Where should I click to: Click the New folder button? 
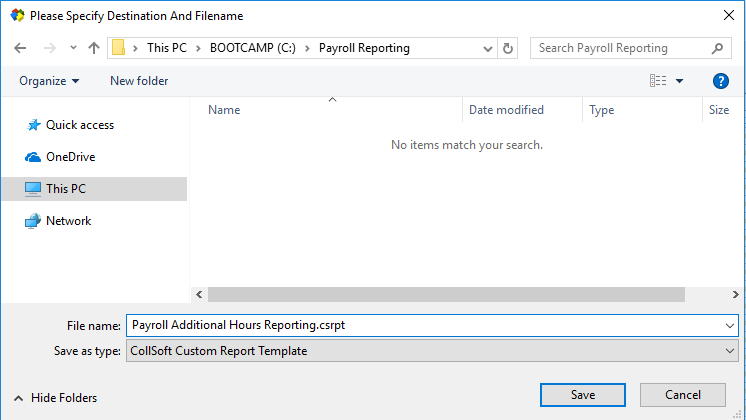coord(139,81)
